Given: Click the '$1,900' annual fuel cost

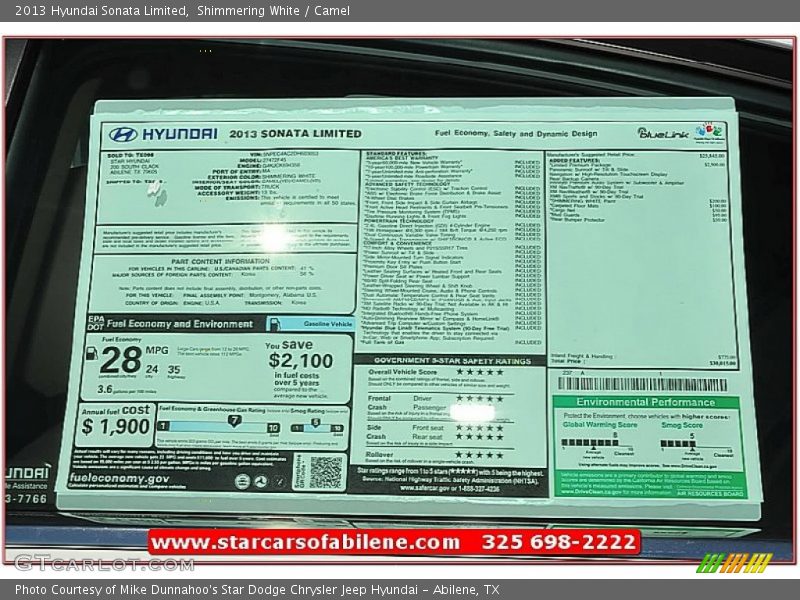Looking at the screenshot, I should (x=116, y=427).
